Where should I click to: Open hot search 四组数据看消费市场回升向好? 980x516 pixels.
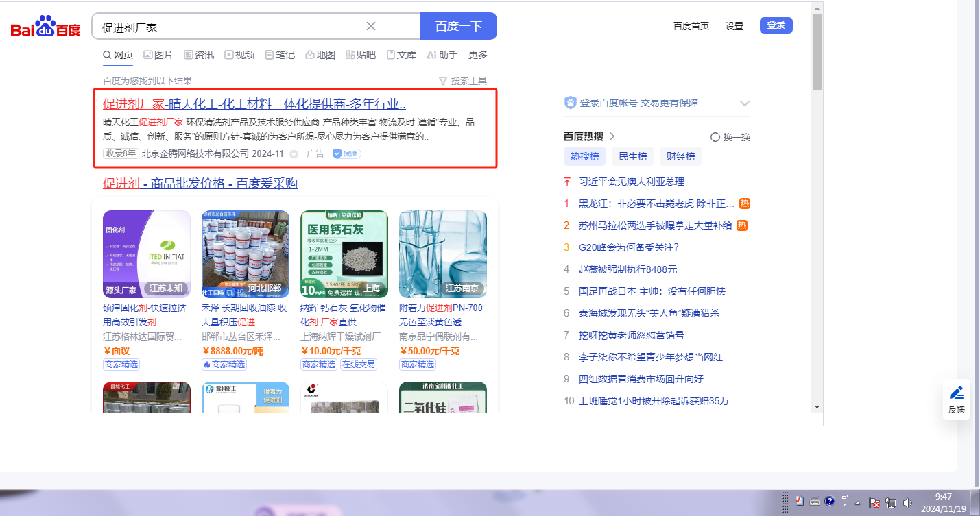[641, 379]
